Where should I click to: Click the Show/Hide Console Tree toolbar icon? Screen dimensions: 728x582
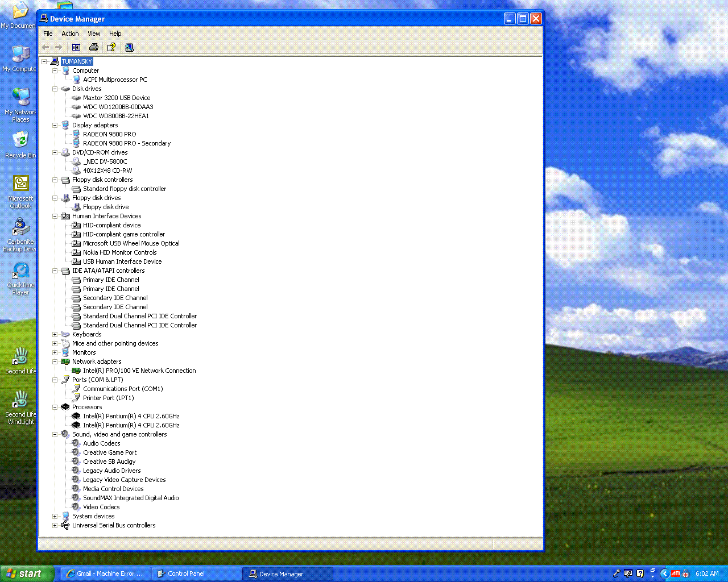point(76,47)
